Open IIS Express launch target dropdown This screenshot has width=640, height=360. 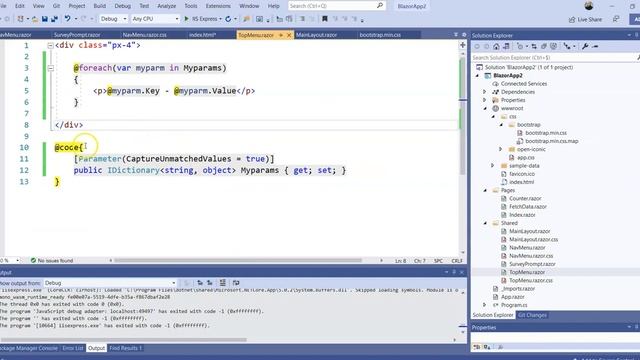point(220,19)
